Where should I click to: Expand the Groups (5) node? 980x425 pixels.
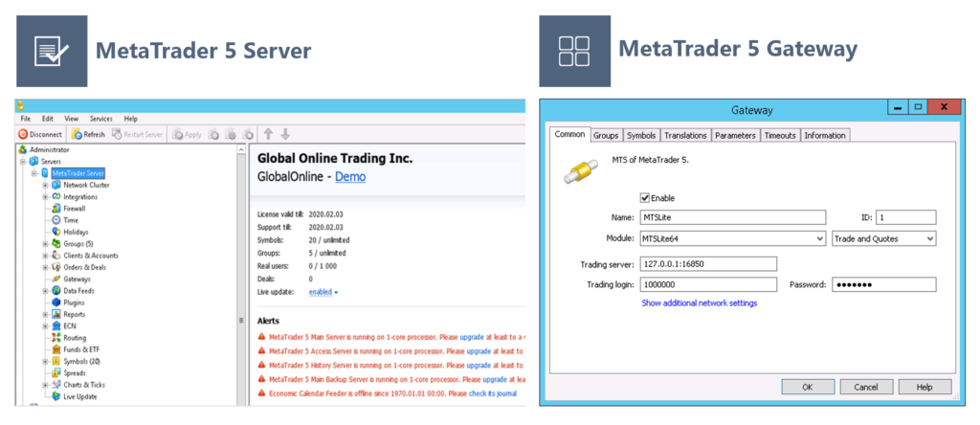pos(45,244)
